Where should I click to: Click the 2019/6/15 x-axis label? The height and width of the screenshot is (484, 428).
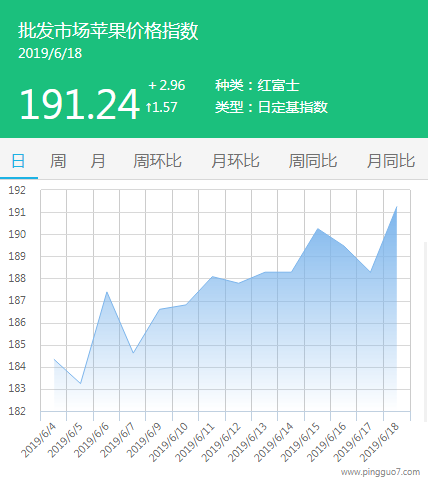(x=300, y=442)
